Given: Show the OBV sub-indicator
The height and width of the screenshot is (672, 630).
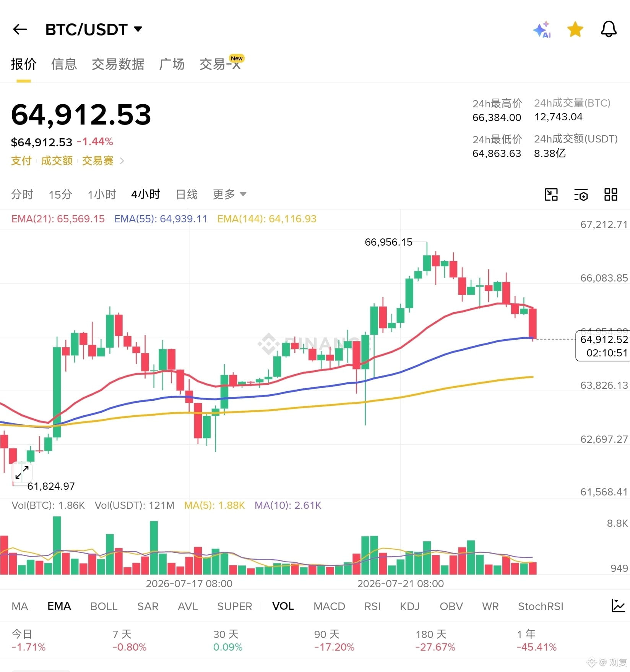Looking at the screenshot, I should coord(451,606).
